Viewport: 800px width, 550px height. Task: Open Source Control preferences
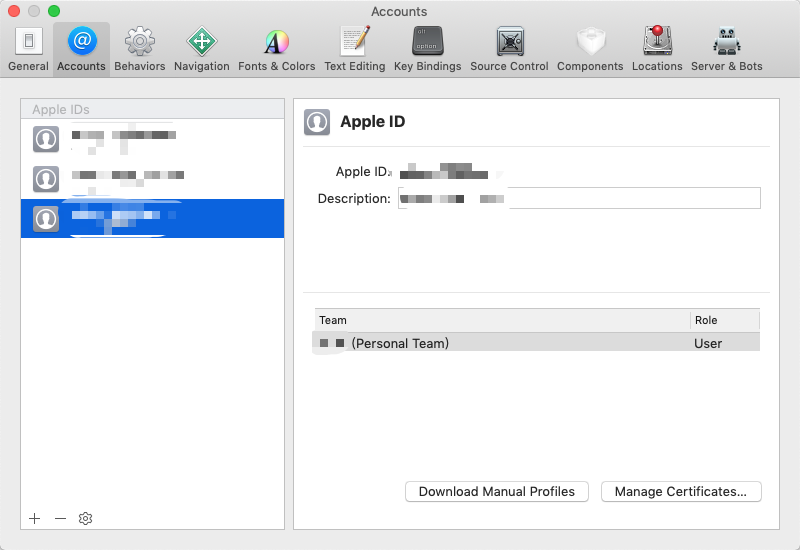pos(509,49)
